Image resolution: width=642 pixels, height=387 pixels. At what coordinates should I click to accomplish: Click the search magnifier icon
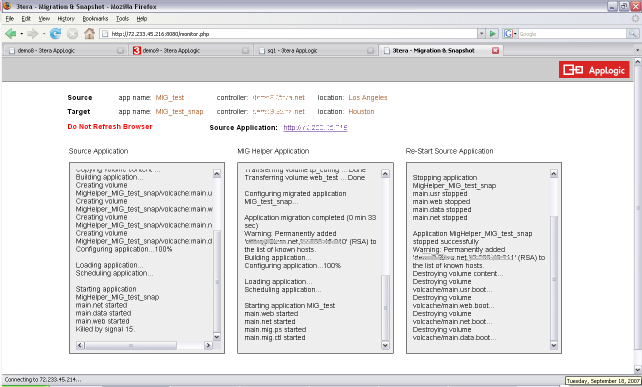633,34
